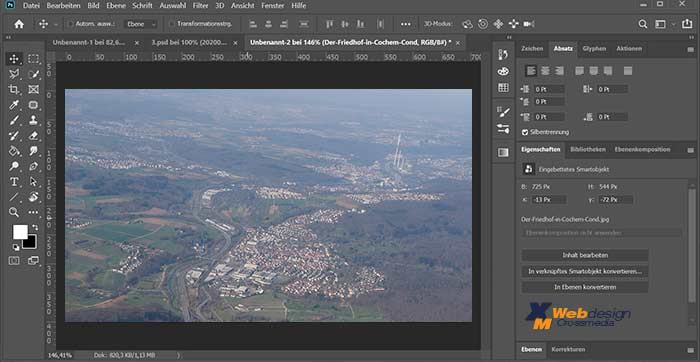The height and width of the screenshot is (362, 700).
Task: Select the Crop tool
Action: click(14, 89)
